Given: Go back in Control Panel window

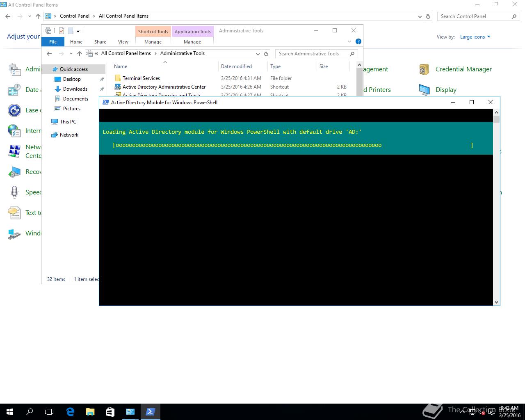Looking at the screenshot, I should tap(8, 16).
